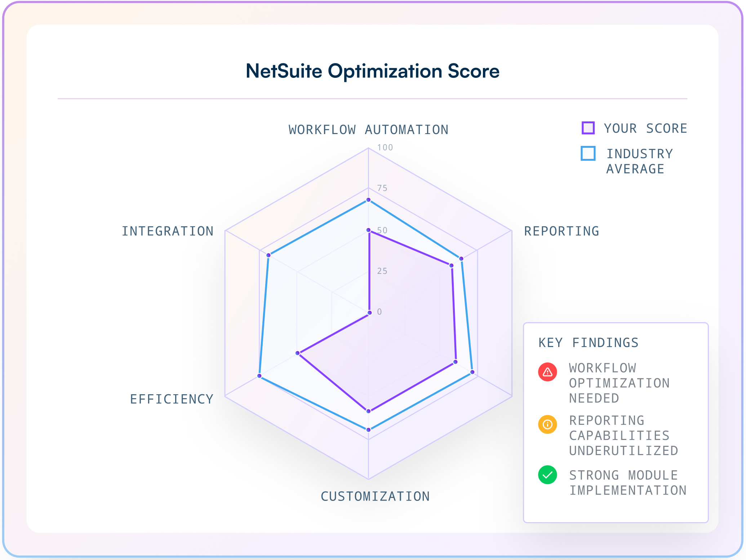
Task: Click the CUSTOMIZATION axis label
Action: coord(375,496)
